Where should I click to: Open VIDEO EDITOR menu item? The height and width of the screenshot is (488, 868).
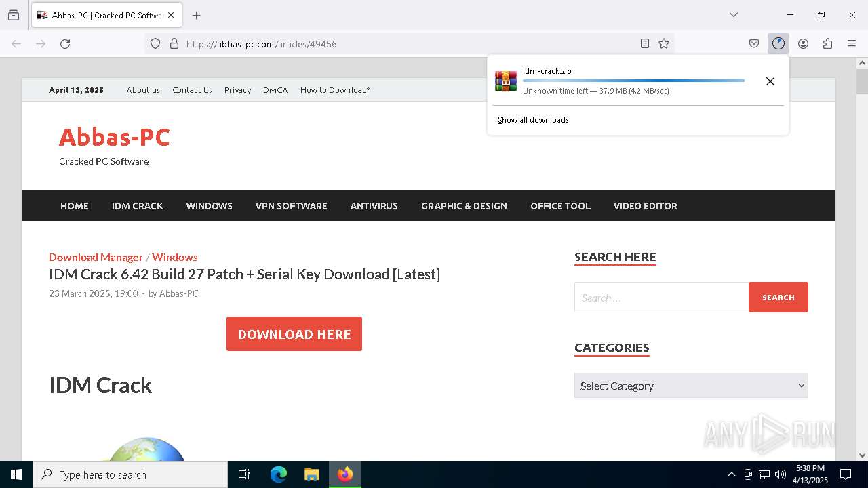click(646, 206)
